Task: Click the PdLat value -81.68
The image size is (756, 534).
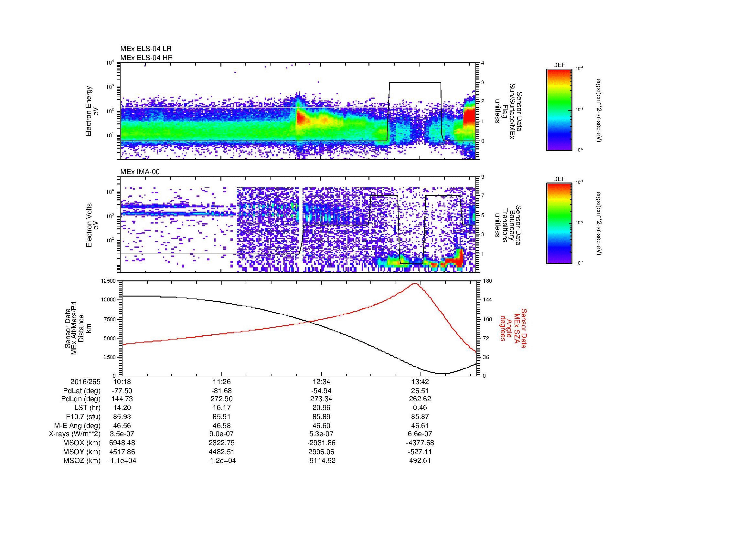Action: (x=222, y=391)
